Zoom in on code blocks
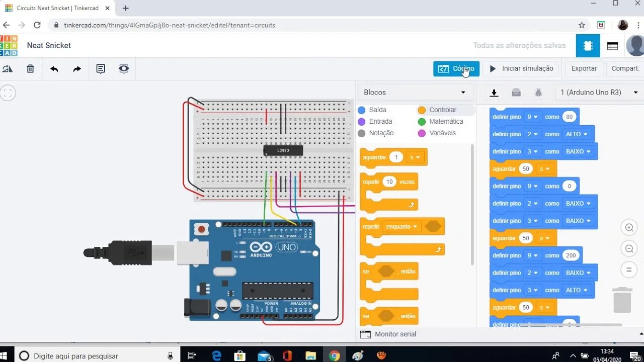Screen dimensions: 644x362 [629, 228]
